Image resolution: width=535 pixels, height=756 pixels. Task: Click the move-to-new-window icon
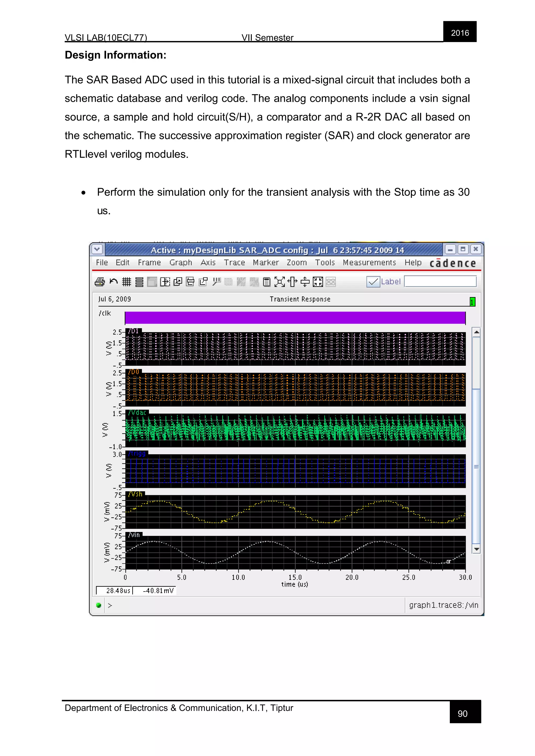(x=203, y=282)
